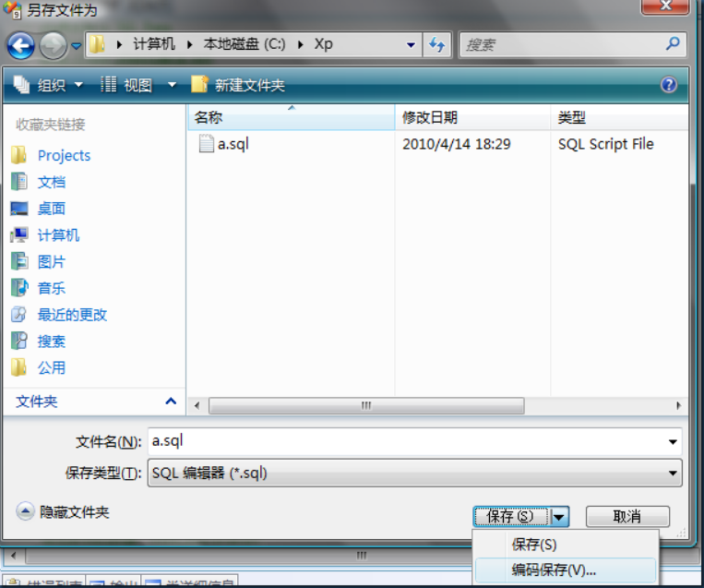Choose 编码保存(V)... from save menu

pyautogui.click(x=554, y=570)
